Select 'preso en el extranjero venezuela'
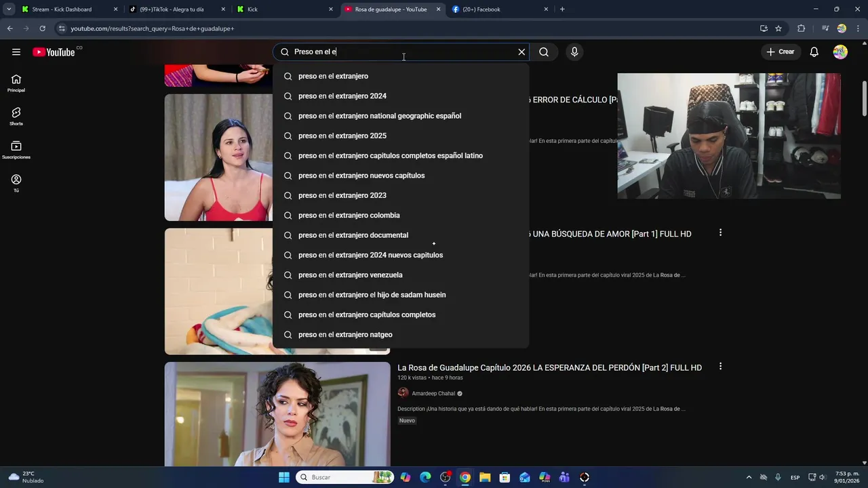The height and width of the screenshot is (488, 868). (401, 274)
